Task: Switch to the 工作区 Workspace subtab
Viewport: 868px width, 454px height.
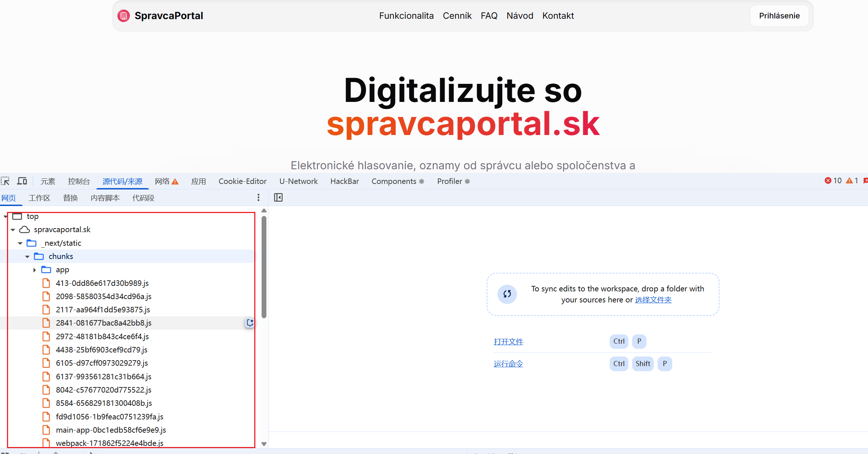Action: pos(39,198)
